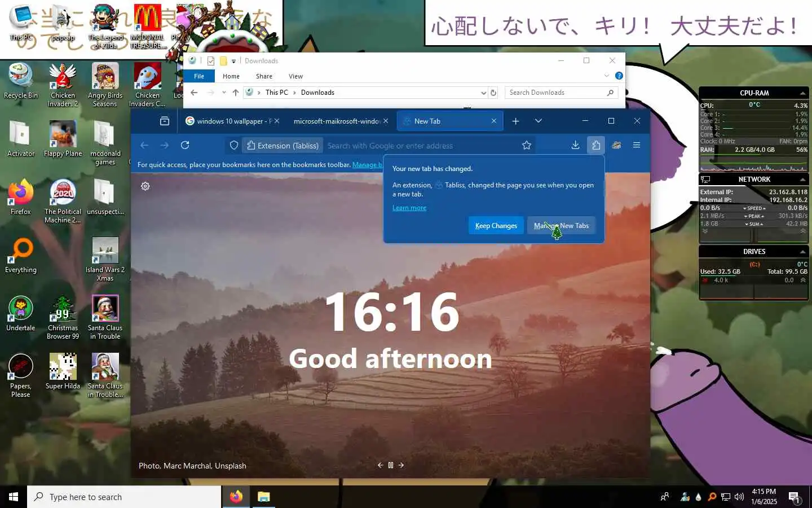Toggle SPEED arrows in network gadget

click(754, 208)
